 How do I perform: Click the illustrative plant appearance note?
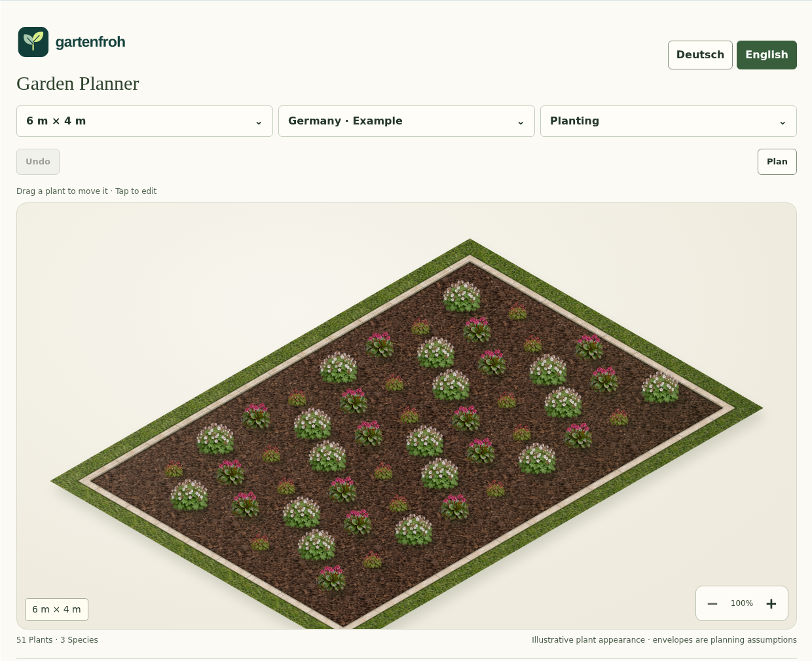pyautogui.click(x=664, y=640)
